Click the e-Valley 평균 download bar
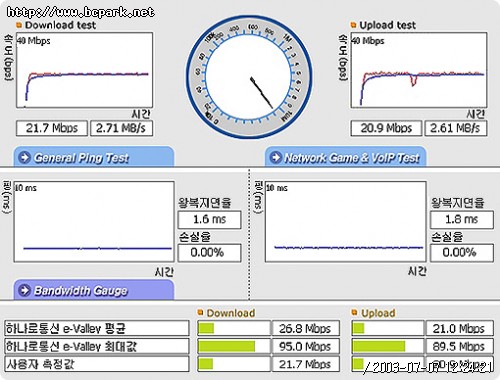 [234, 328]
